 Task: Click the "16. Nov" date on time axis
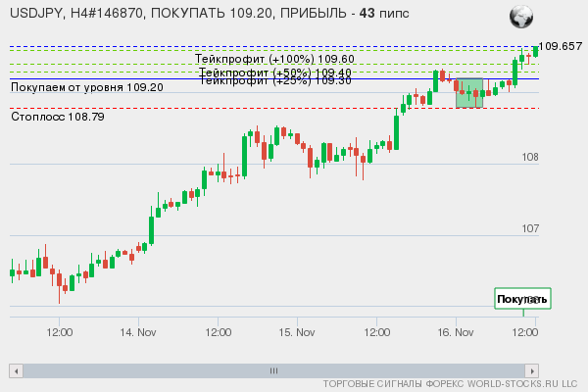(x=456, y=333)
